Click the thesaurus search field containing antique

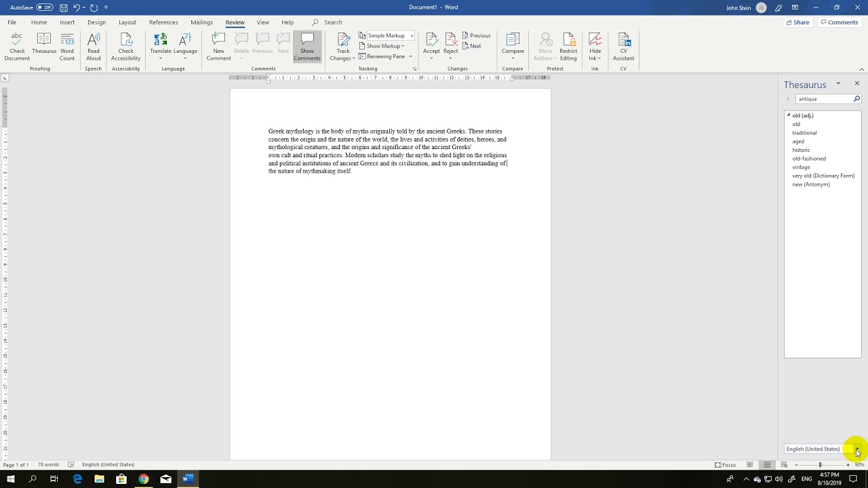[824, 99]
